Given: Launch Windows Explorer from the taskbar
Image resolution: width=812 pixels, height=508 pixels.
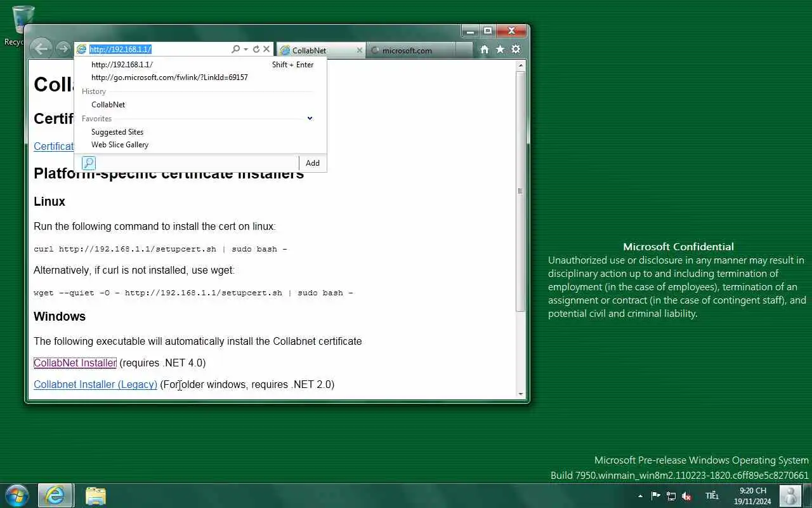Looking at the screenshot, I should coord(95,495).
